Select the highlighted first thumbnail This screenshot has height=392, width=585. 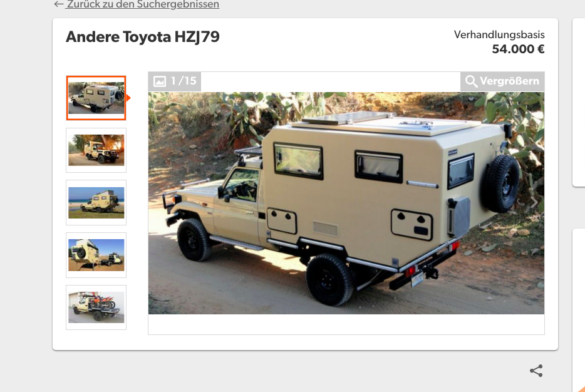click(x=96, y=98)
